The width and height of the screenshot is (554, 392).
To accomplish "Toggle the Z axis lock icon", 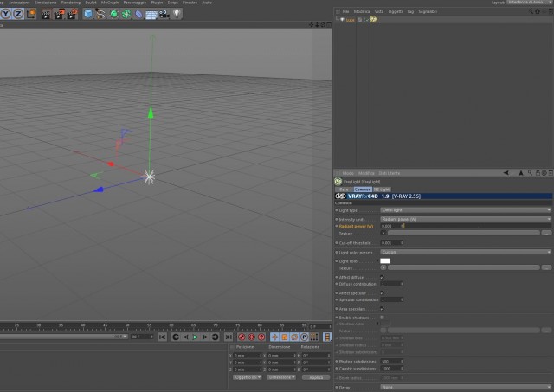I will [x=18, y=14].
